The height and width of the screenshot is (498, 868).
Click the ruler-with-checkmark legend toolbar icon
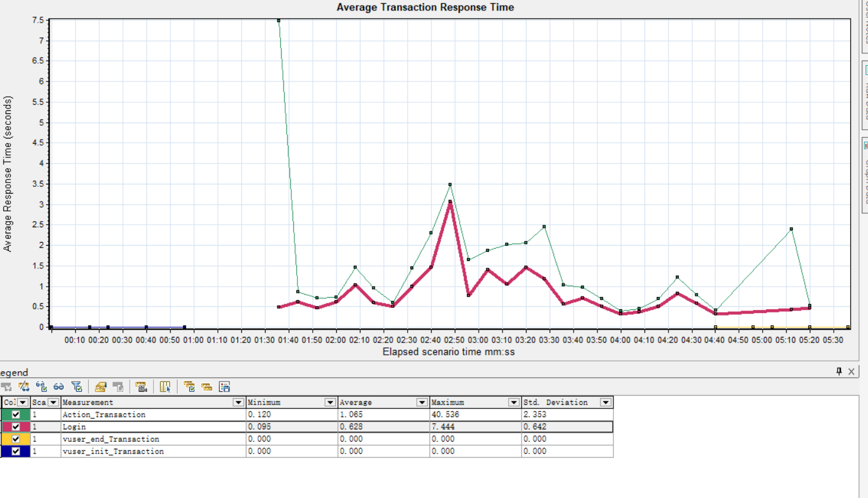tap(189, 387)
